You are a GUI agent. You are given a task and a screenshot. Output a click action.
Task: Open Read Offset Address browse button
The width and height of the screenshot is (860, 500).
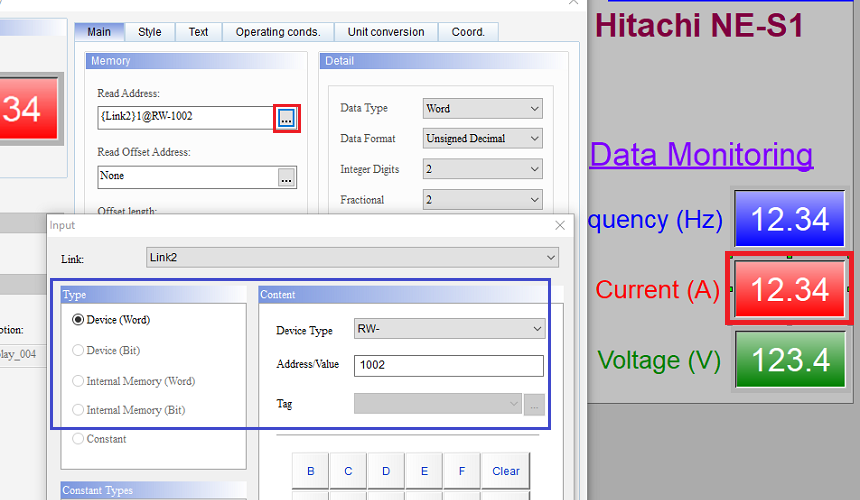point(286,178)
